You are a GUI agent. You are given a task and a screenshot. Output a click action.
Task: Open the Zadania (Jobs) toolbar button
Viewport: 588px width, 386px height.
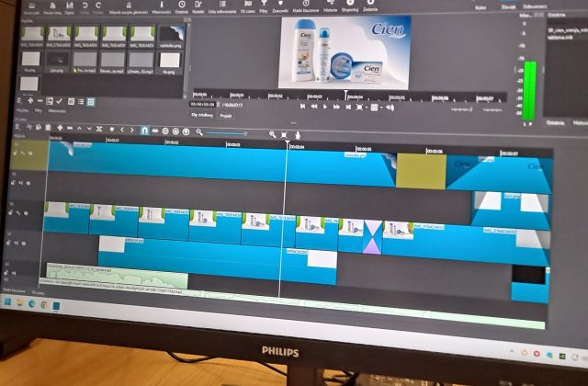point(370,5)
